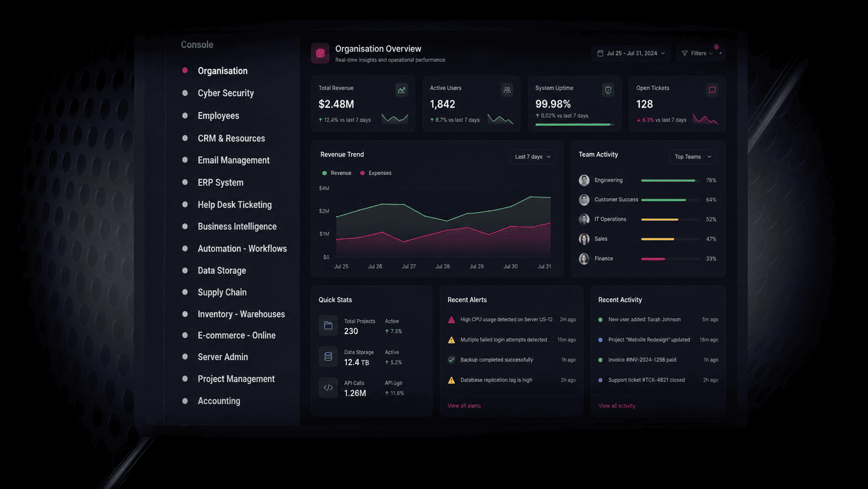The width and height of the screenshot is (868, 489).
Task: Click the Finance team avatar
Action: [584, 258]
